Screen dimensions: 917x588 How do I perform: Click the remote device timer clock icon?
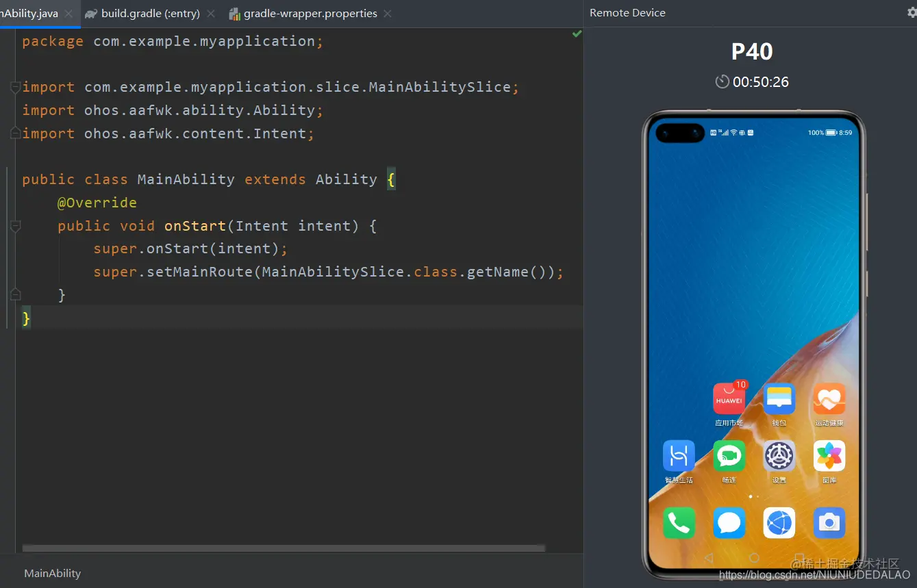click(x=723, y=82)
